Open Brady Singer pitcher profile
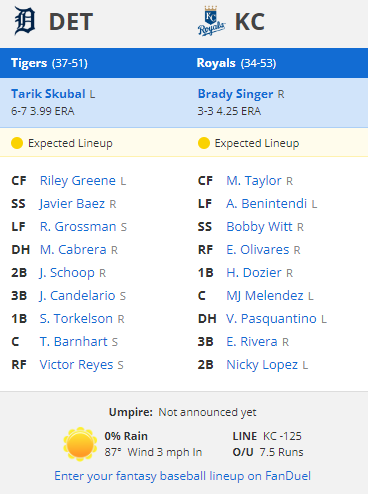This screenshot has width=368, height=494. [235, 94]
